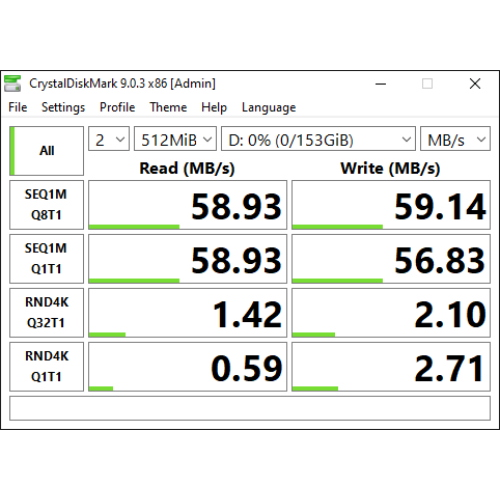The width and height of the screenshot is (500, 500).
Task: Click the Write (MB/s) column header
Action: 390,168
